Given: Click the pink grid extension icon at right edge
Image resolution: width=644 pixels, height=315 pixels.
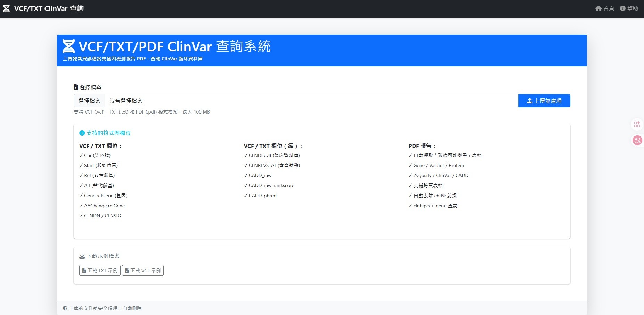Looking at the screenshot, I should click(637, 124).
